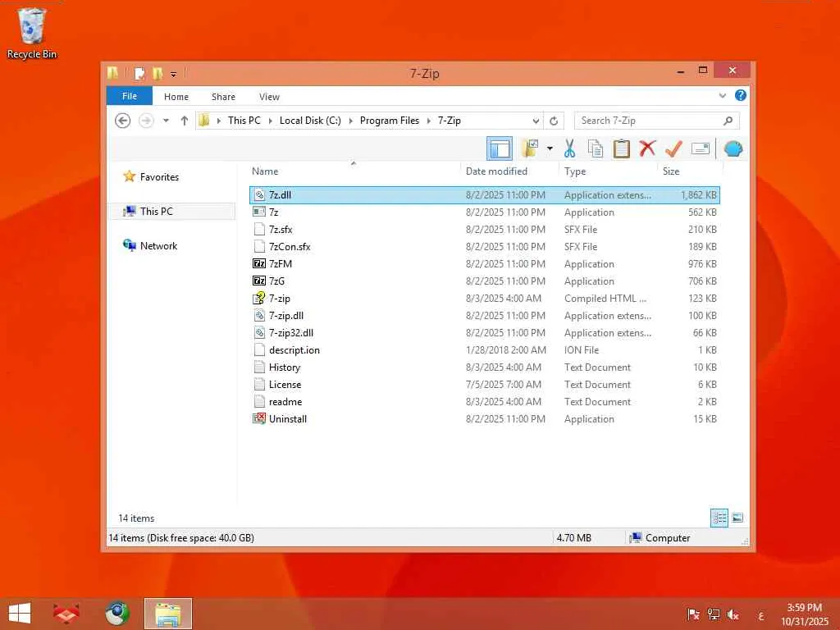Select the readme text document
Viewport: 840px width, 630px height.
484,401
